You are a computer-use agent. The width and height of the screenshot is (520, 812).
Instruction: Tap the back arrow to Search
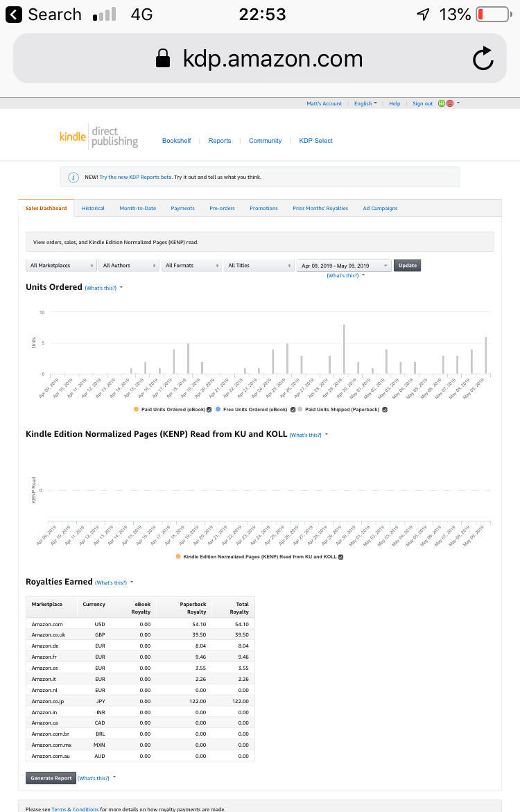point(13,15)
